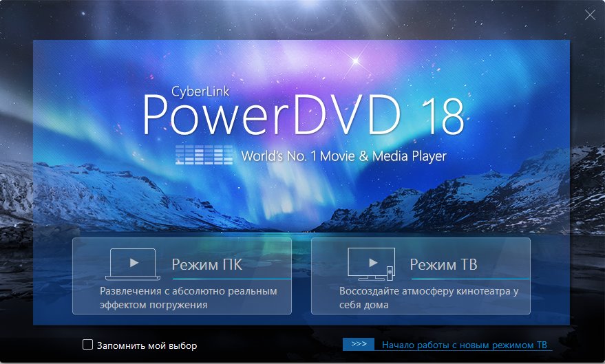
Task: Enable the 'Запомнить мой выбор' checkbox
Action: coord(87,345)
